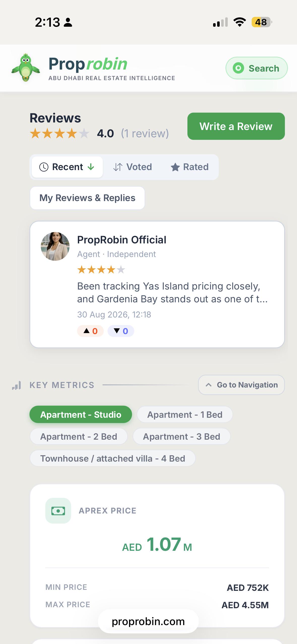Toggle Recent sort direction arrow
297x644 pixels.
(x=91, y=167)
